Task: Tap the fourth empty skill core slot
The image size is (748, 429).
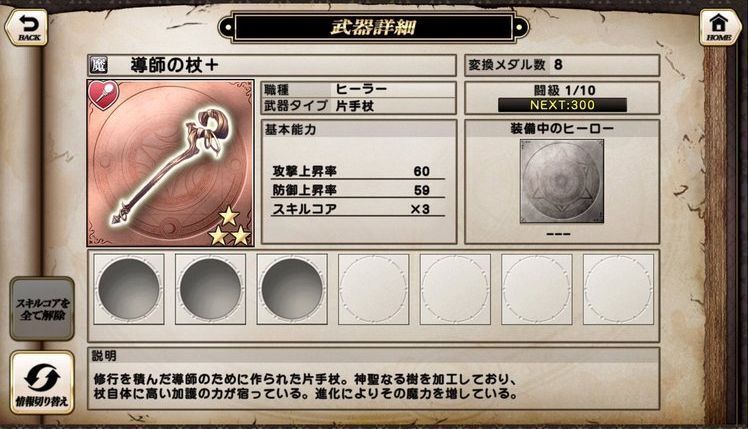Action: [374, 289]
